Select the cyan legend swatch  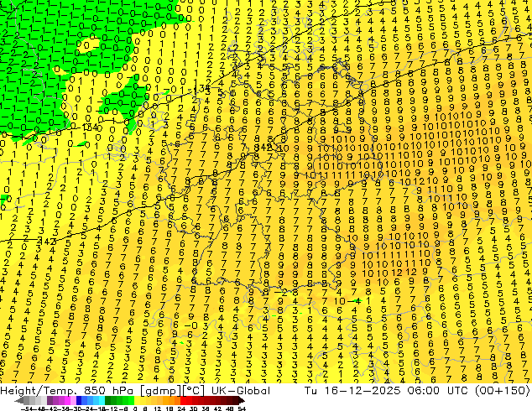coord(102,400)
